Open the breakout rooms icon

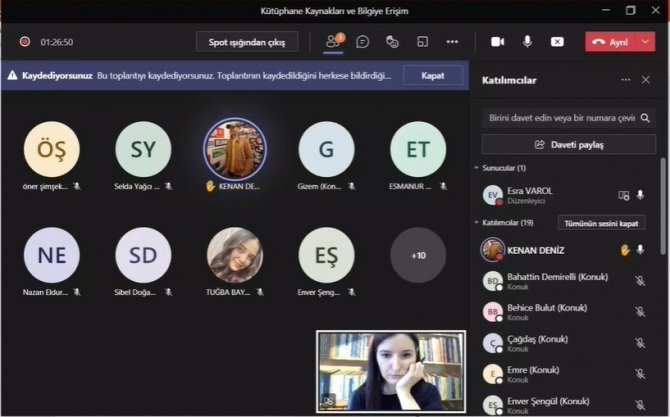pyautogui.click(x=423, y=42)
